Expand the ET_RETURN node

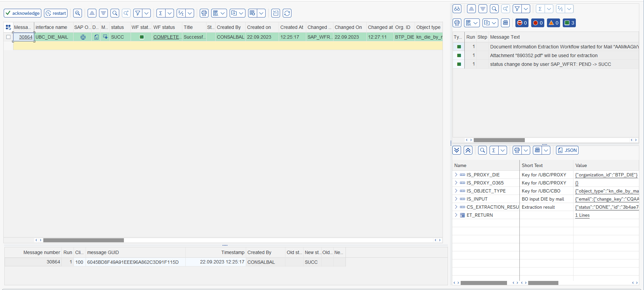tap(456, 215)
